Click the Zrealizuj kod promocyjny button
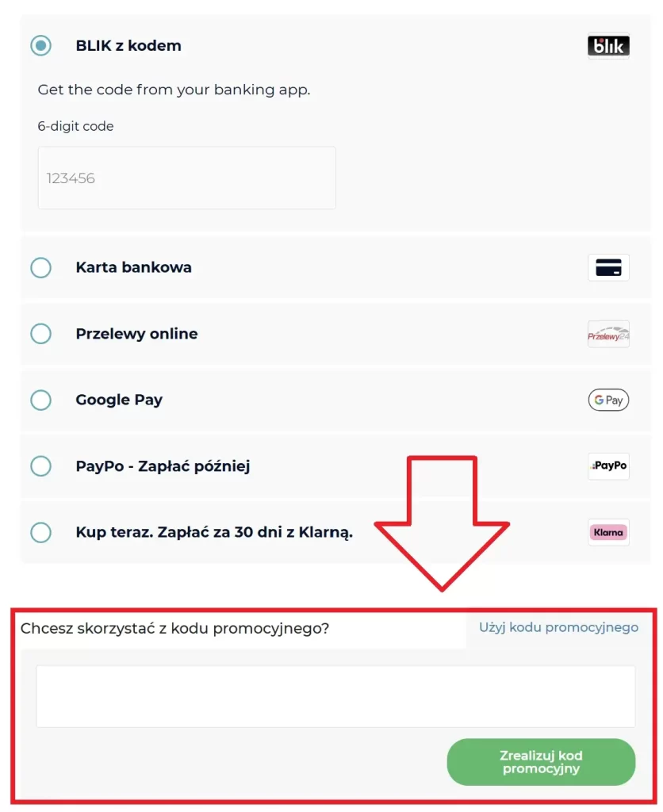This screenshot has width=663, height=812. pos(541,762)
